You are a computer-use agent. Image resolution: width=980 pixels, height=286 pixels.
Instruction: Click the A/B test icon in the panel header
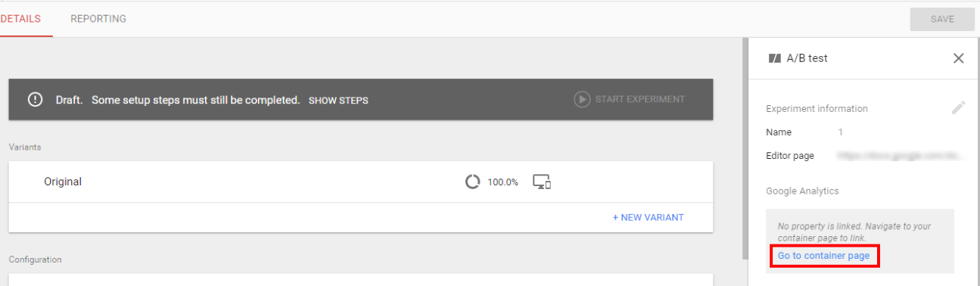coord(774,58)
